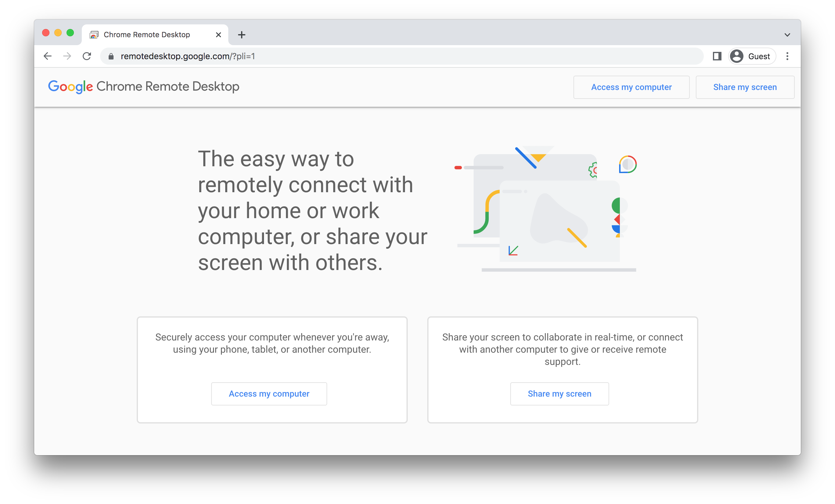Click the Chrome Remote Desktop title
The image size is (835, 504).
[168, 87]
